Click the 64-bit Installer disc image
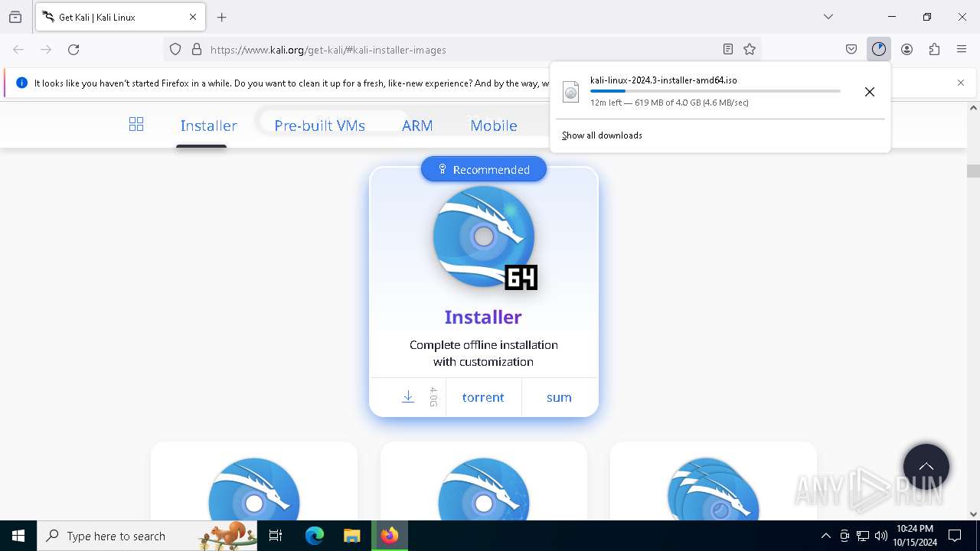Viewport: 980px width, 551px height. (x=484, y=237)
